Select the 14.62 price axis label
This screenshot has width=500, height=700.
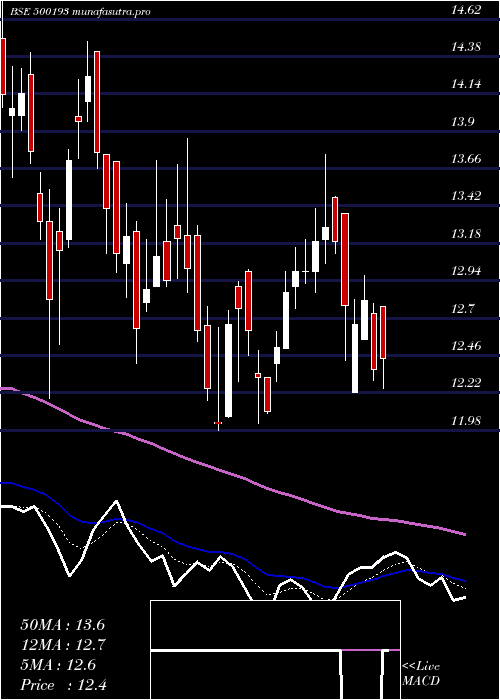tap(466, 10)
